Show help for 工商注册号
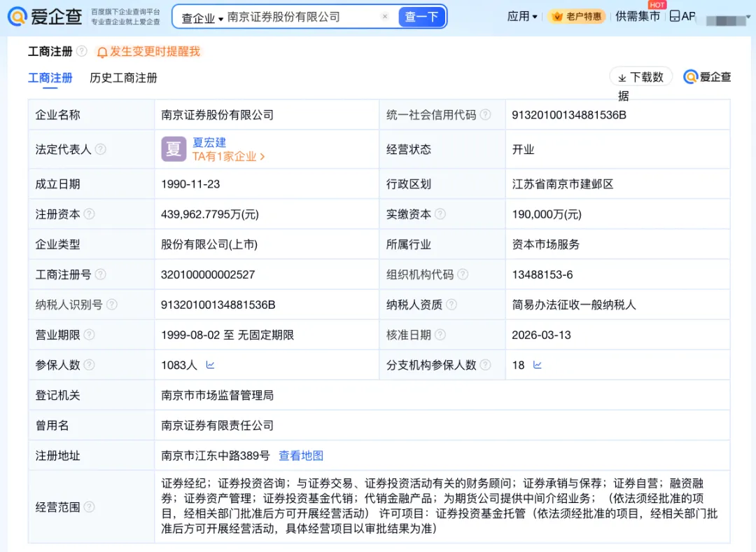Screen dimensions: 756x552 pos(100,274)
